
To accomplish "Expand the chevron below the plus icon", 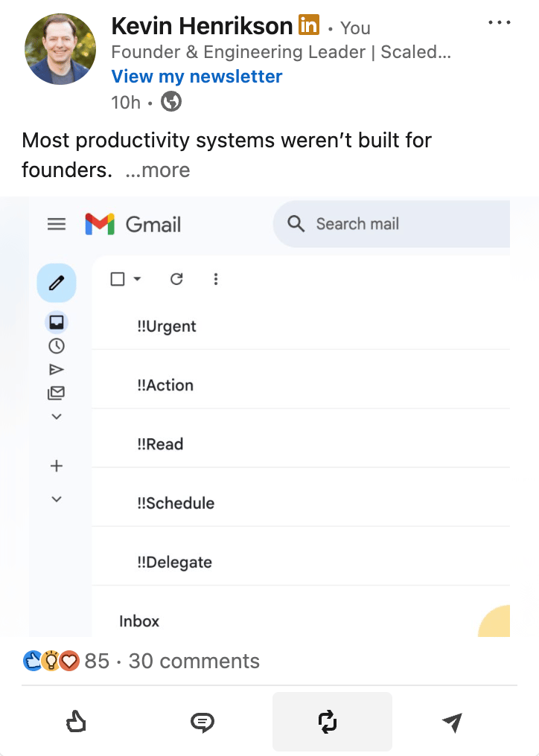I will pyautogui.click(x=56, y=499).
